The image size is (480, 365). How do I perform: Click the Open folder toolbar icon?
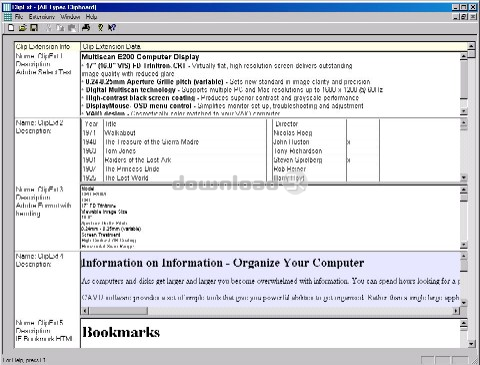22,28
